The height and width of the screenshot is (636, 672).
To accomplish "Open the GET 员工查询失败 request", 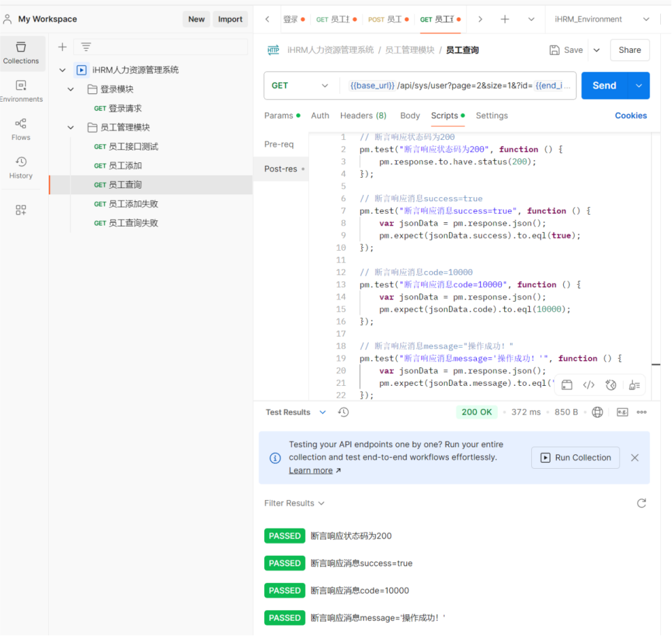I will pyautogui.click(x=126, y=223).
